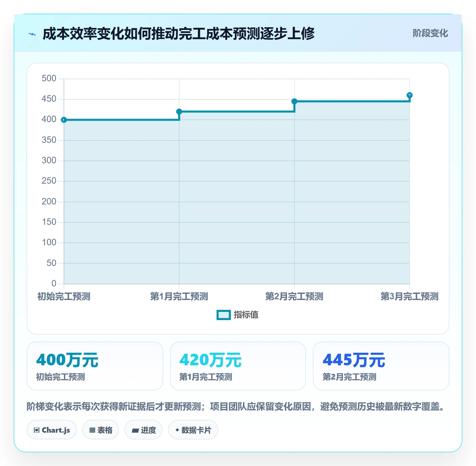
Task: Open the 445万元 第2月完工预测 card
Action: click(x=381, y=366)
